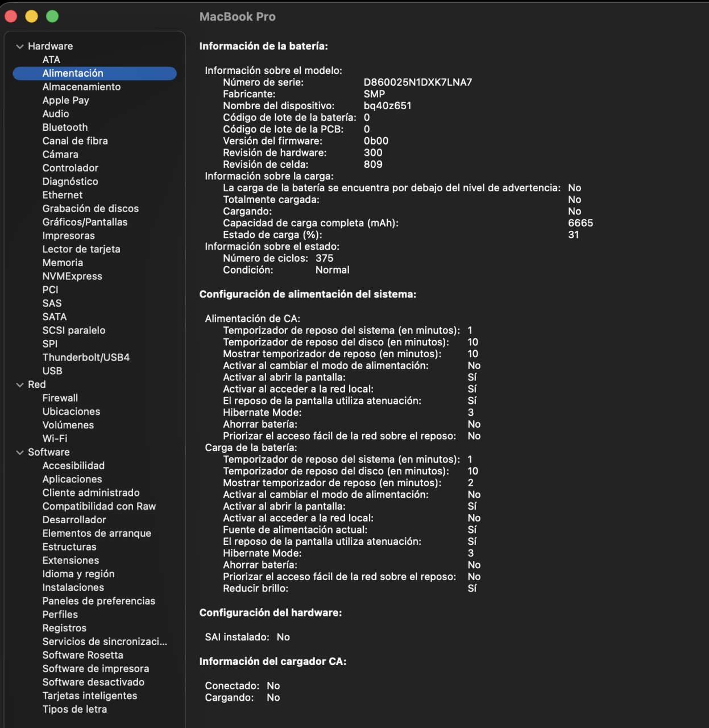This screenshot has height=728, width=709.
Task: Open Idioma y región entry
Action: tap(78, 574)
